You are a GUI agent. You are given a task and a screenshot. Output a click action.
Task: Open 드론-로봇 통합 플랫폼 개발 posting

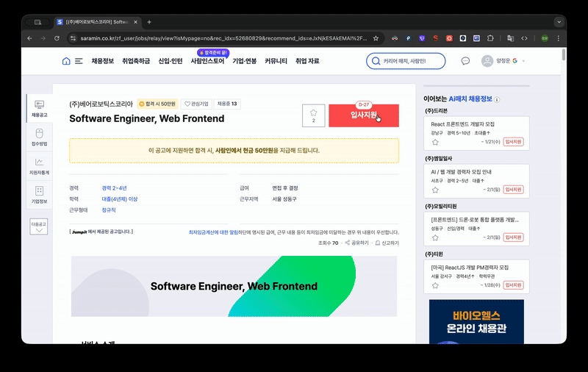click(475, 220)
